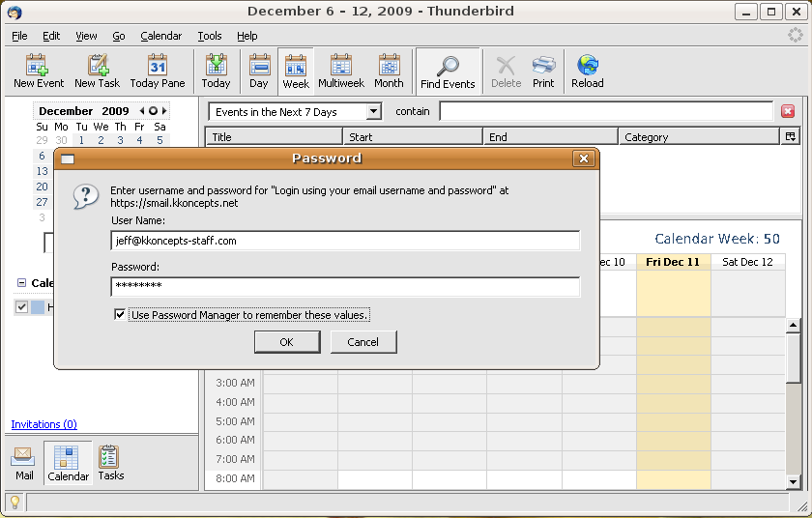Select Fri Dec 11 day header
This screenshot has width=812, height=518.
673,262
